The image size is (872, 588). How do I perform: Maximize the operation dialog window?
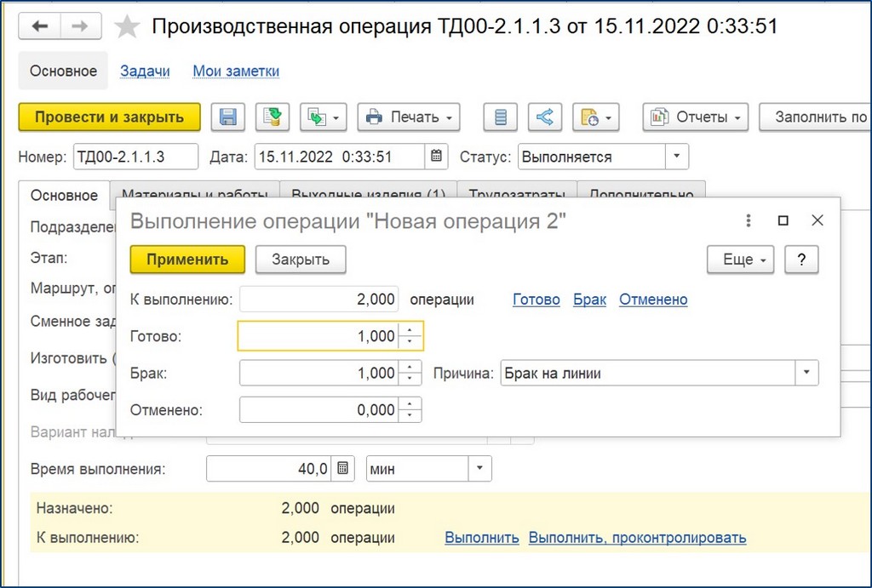tap(783, 220)
